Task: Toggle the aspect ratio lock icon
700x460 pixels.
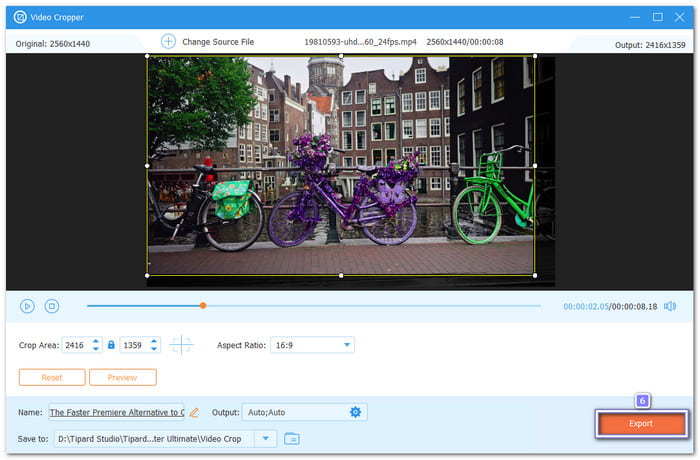Action: 111,345
